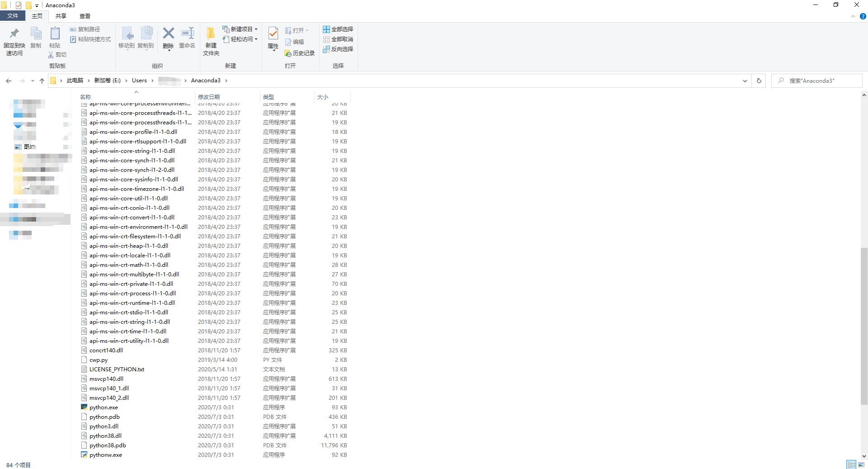Navigate to This PC in the breadcrumb
The height and width of the screenshot is (469, 868).
(75, 81)
